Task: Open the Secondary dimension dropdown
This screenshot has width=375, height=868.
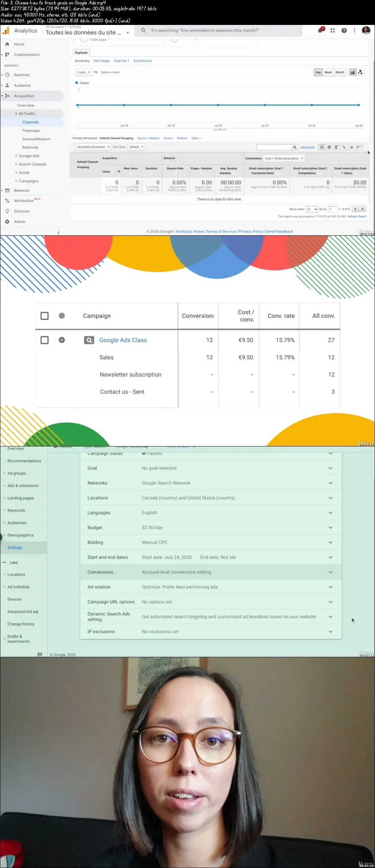Action: pyautogui.click(x=93, y=147)
